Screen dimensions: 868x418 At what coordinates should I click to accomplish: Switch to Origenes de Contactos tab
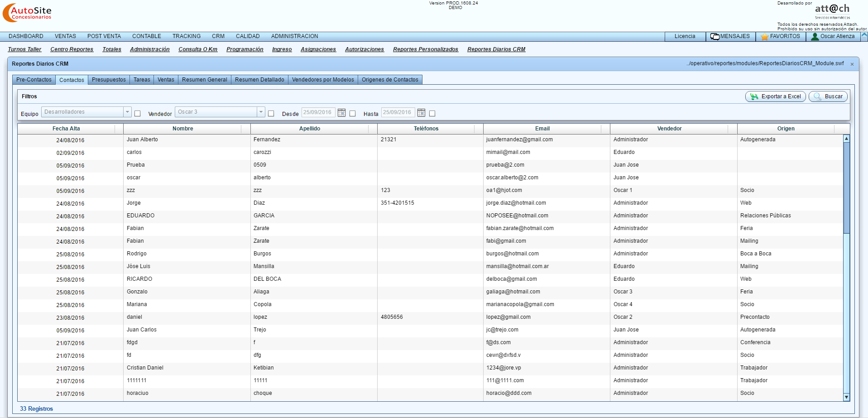point(390,80)
